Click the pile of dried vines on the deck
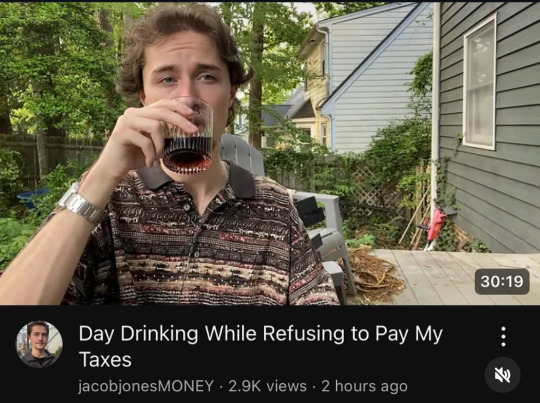Screen dimensions: 540x403 point(375,274)
